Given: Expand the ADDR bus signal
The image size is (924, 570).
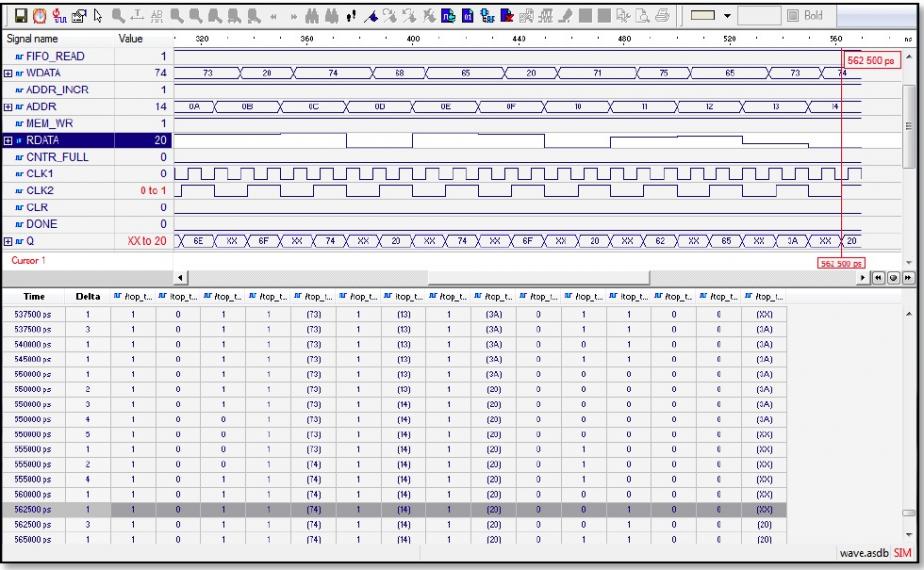Looking at the screenshot, I should [x=8, y=107].
